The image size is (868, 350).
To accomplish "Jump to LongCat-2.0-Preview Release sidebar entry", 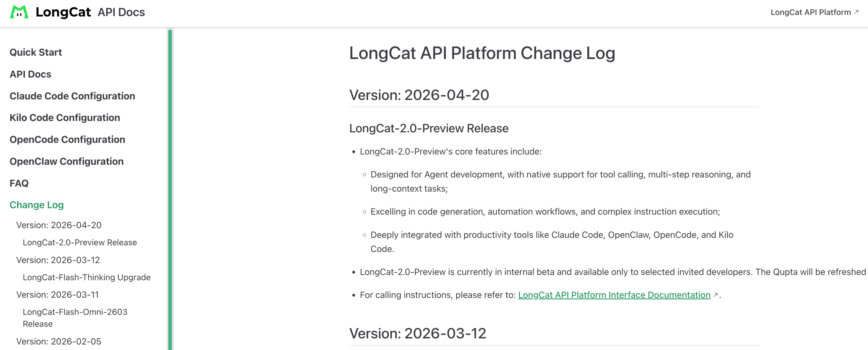I will 79,243.
